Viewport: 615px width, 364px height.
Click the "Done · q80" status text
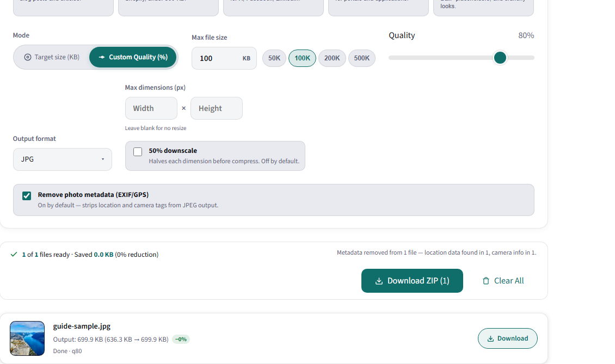pyautogui.click(x=67, y=351)
